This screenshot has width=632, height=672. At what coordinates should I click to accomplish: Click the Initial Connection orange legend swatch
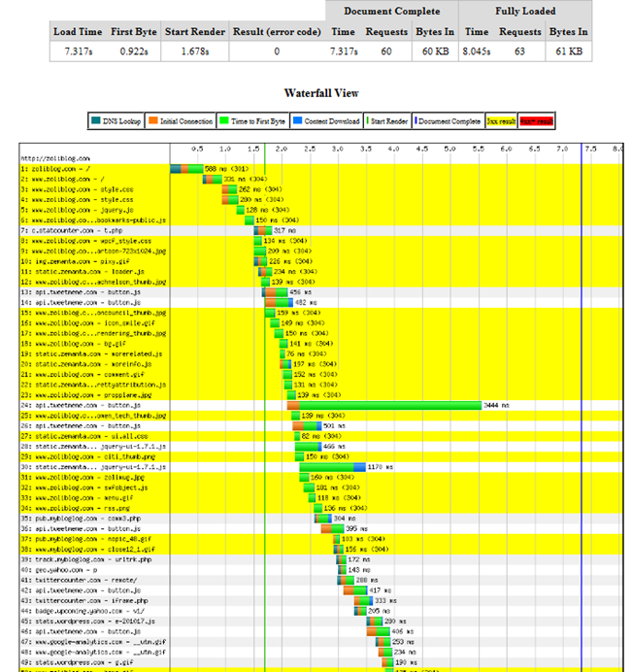point(153,120)
